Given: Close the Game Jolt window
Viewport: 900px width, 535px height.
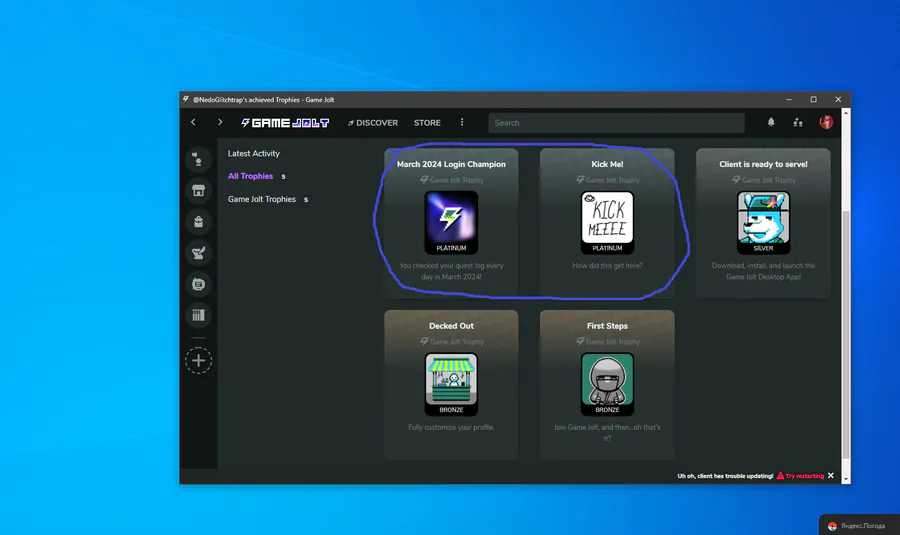Looking at the screenshot, I should (x=838, y=99).
